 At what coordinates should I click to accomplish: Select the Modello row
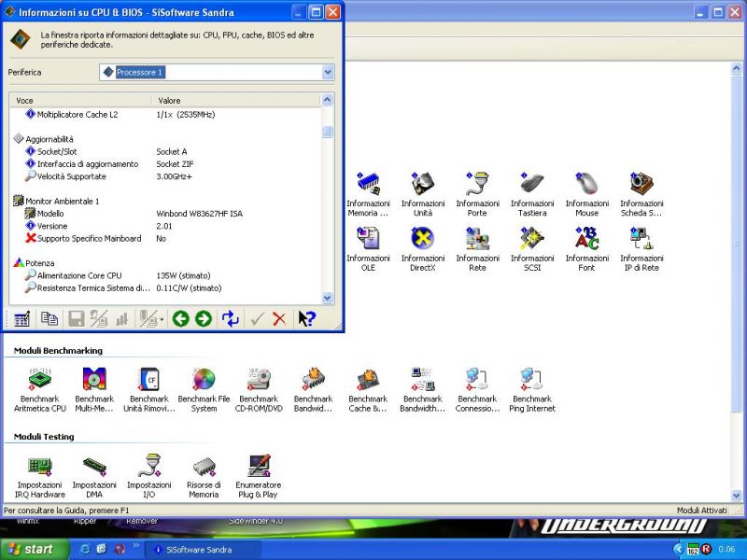pos(165,214)
